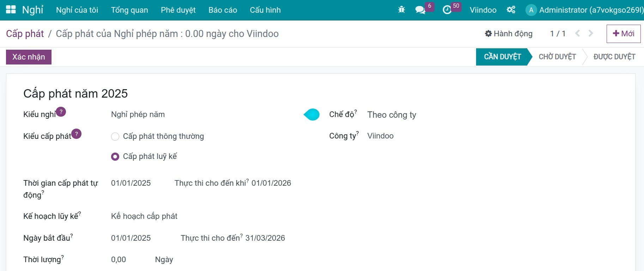Open the apps grid home menu icon
Image resolution: width=644 pixels, height=271 pixels.
point(11,10)
